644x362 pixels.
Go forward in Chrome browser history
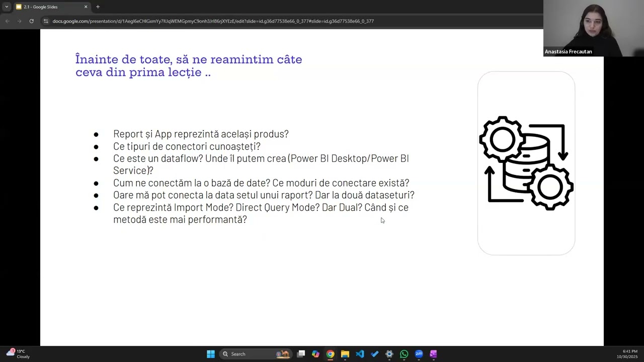pos(19,21)
